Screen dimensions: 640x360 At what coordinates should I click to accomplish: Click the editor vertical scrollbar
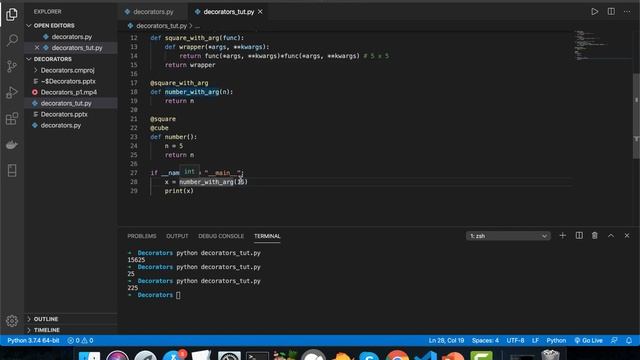click(636, 116)
